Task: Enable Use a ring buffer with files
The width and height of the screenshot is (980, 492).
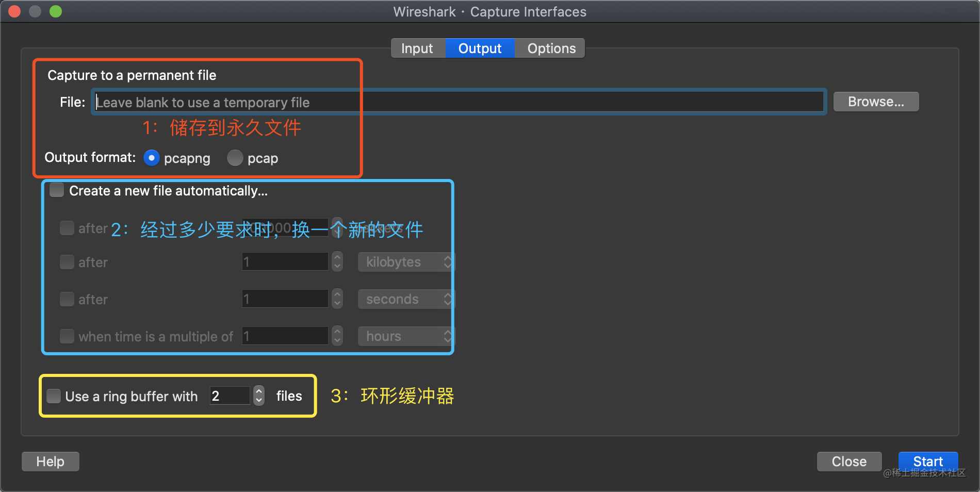Action: click(54, 396)
